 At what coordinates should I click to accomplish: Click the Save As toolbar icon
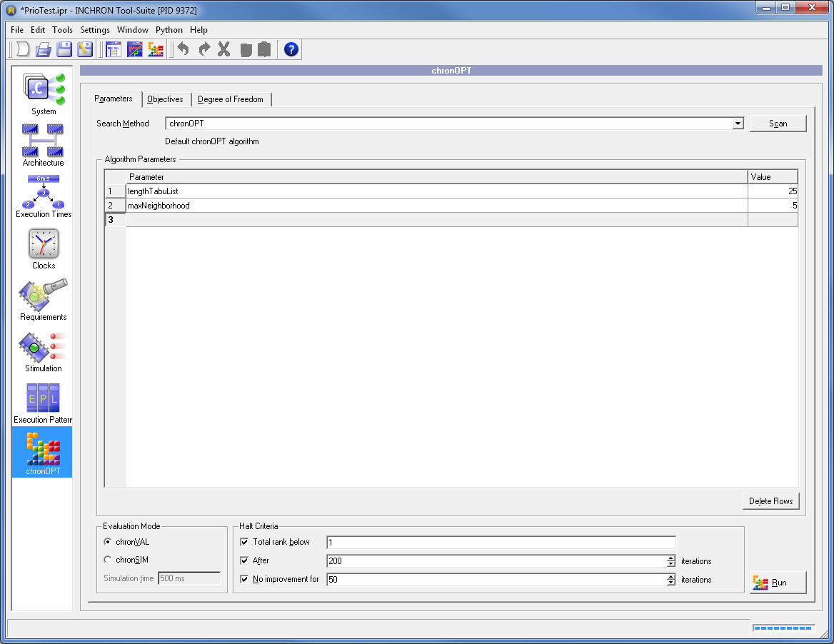pyautogui.click(x=85, y=49)
